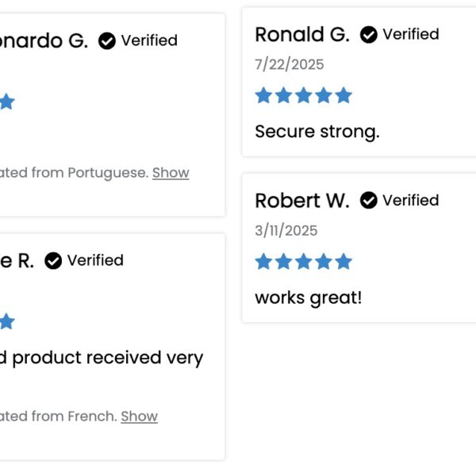Click the 'product received very' review text

(107, 359)
